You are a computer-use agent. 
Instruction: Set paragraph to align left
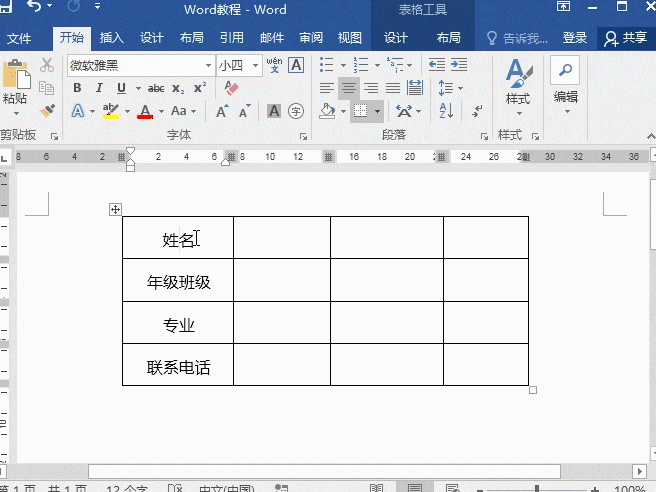326,88
